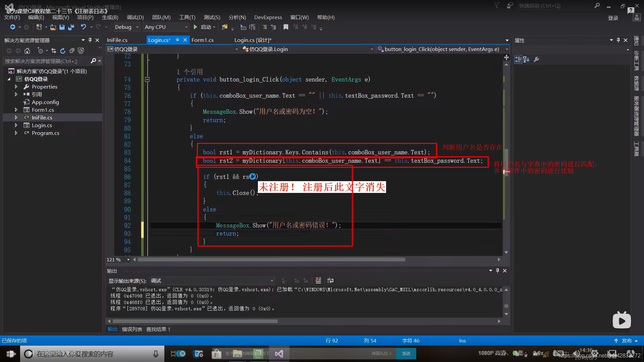Image resolution: width=644 pixels, height=362 pixels.
Task: Click the Categorized view icon in Properties
Action: click(x=518, y=59)
